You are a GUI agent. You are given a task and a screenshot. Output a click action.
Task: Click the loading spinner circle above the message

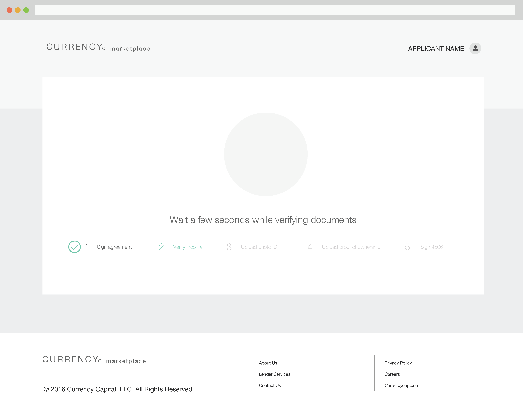(x=266, y=154)
